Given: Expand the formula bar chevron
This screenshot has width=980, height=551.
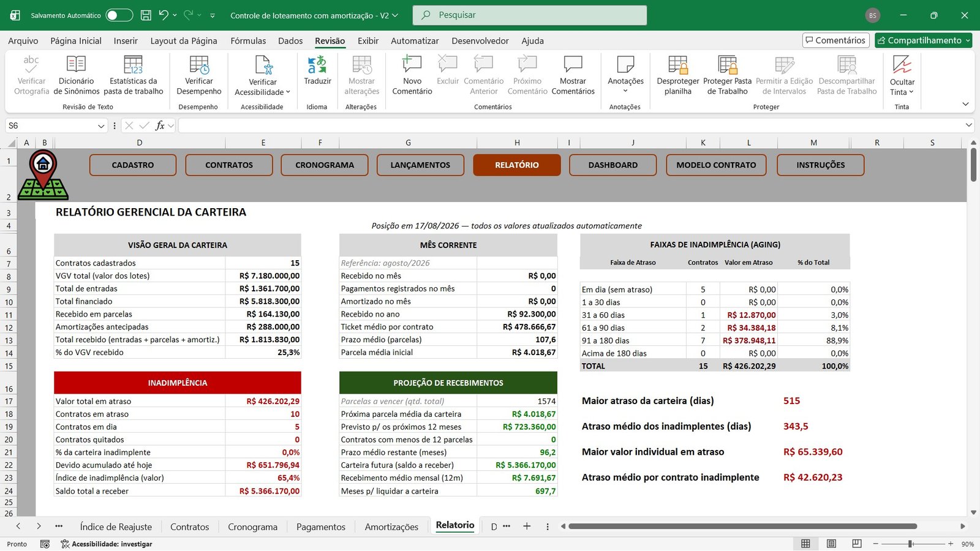Looking at the screenshot, I should pos(968,125).
